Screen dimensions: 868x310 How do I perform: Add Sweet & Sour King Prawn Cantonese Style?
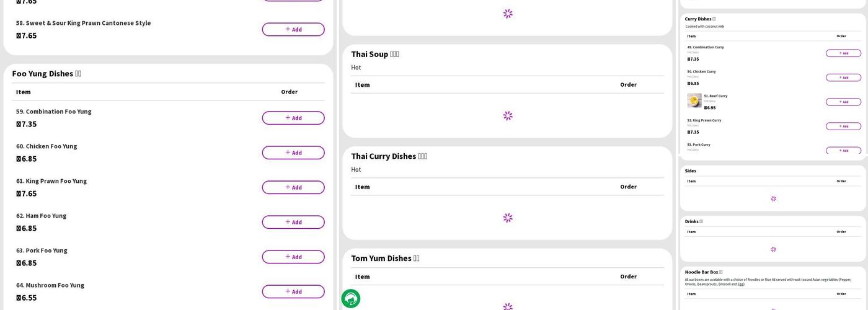click(x=293, y=29)
